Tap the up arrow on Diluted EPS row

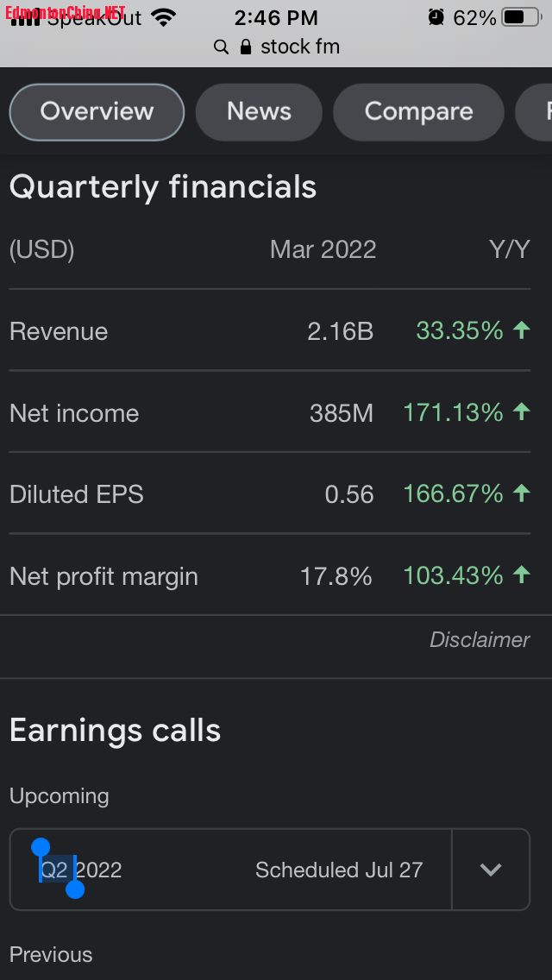click(521, 493)
